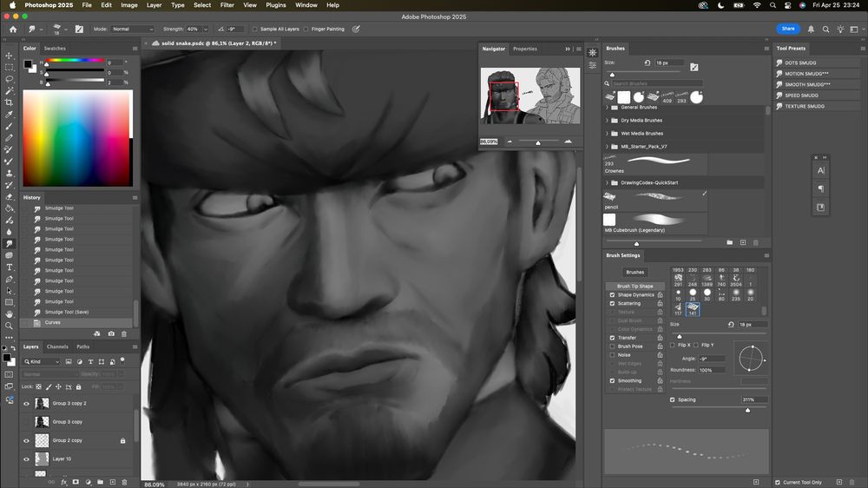Viewport: 868px width, 488px height.
Task: Toggle the Smoothing checkbox
Action: pyautogui.click(x=612, y=381)
